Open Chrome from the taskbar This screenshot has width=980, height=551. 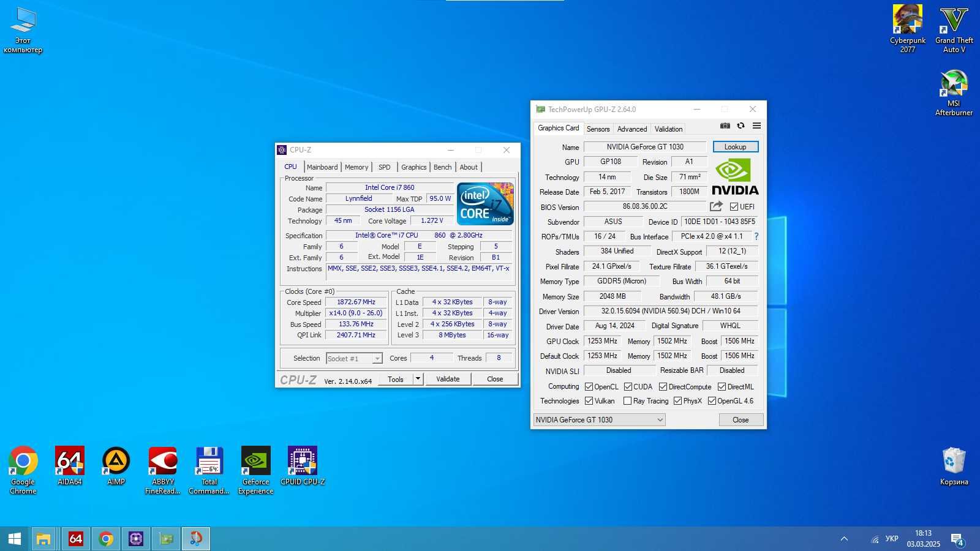point(106,539)
